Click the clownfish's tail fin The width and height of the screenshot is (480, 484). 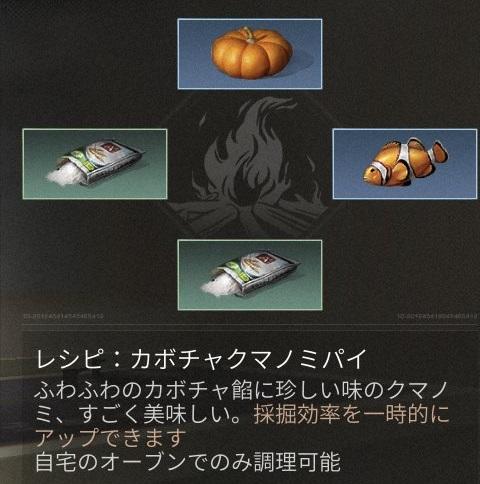click(x=438, y=152)
